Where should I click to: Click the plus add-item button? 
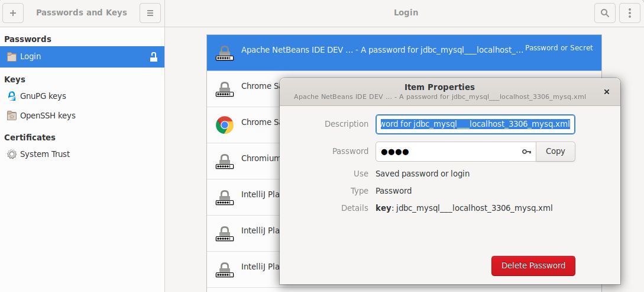pyautogui.click(x=13, y=13)
